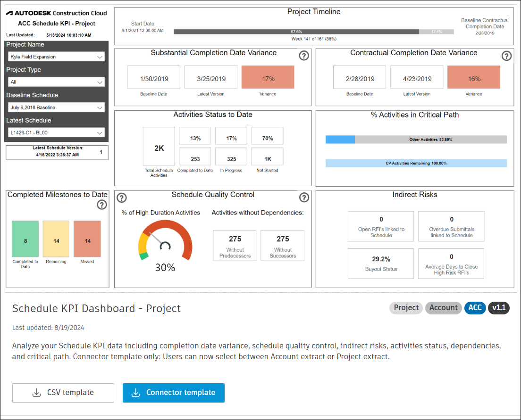Click the 4/23/2019 Latest Version card
Viewport: 521px width, 420px height.
[x=417, y=77]
